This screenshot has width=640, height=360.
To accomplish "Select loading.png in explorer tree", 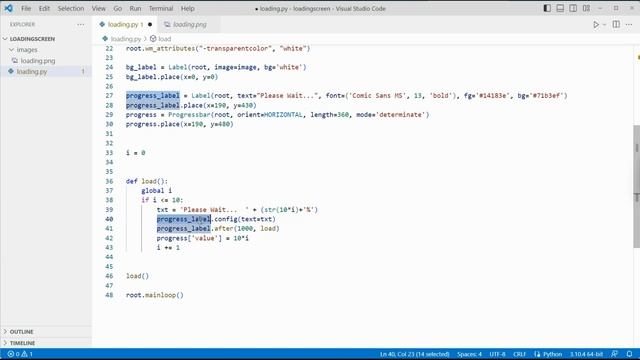I will click(x=38, y=61).
